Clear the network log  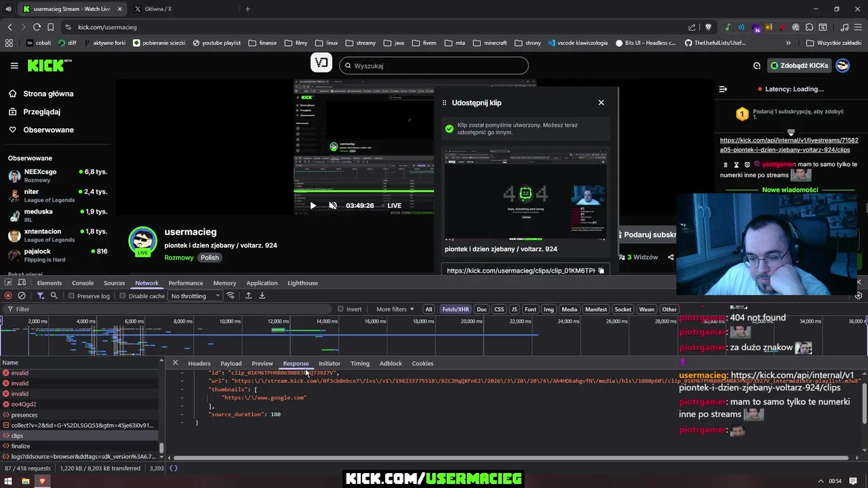[x=22, y=296]
